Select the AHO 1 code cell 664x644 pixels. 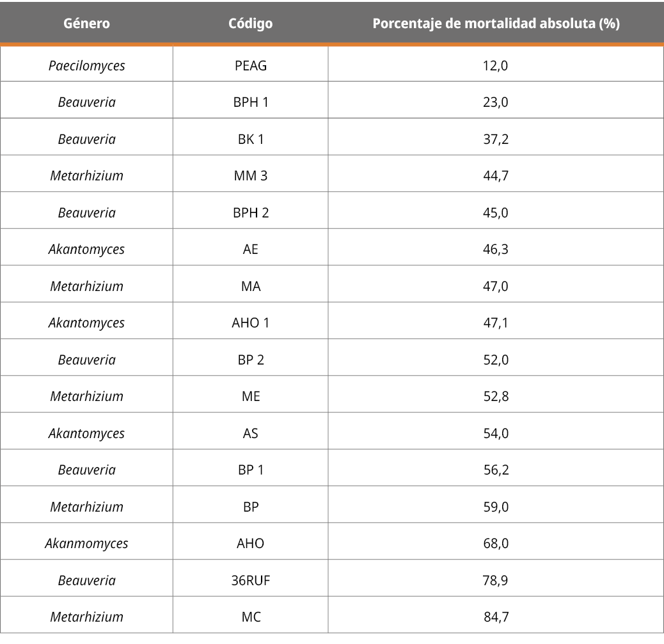pyautogui.click(x=251, y=323)
